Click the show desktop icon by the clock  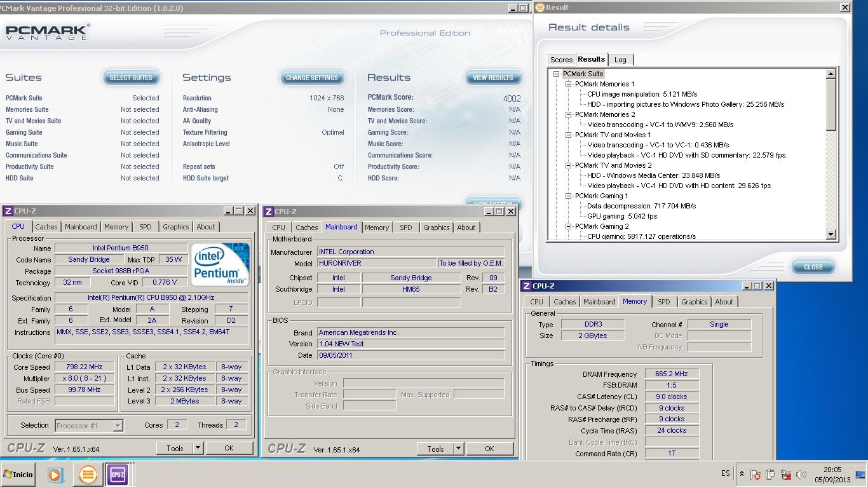point(860,475)
